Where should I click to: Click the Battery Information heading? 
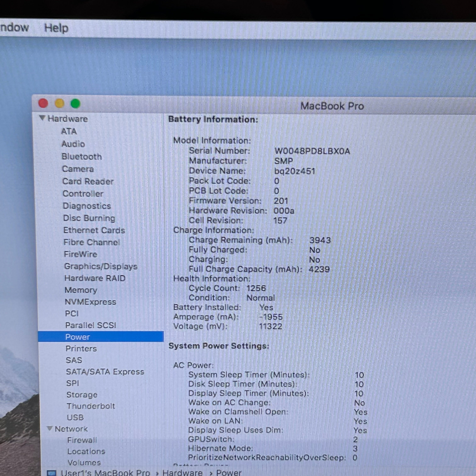click(x=213, y=119)
